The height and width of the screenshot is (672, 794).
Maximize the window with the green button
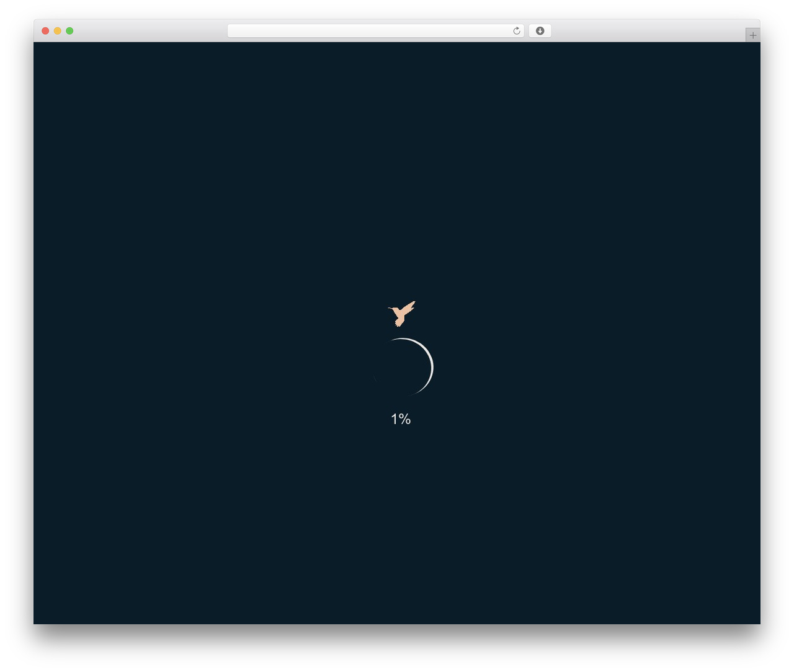[x=69, y=31]
